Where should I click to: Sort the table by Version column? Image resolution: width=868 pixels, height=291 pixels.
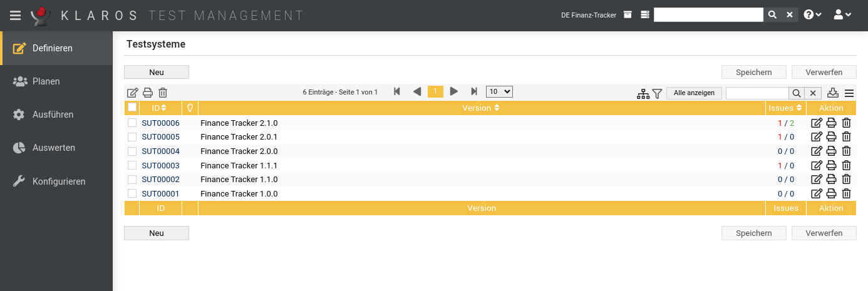coord(481,108)
